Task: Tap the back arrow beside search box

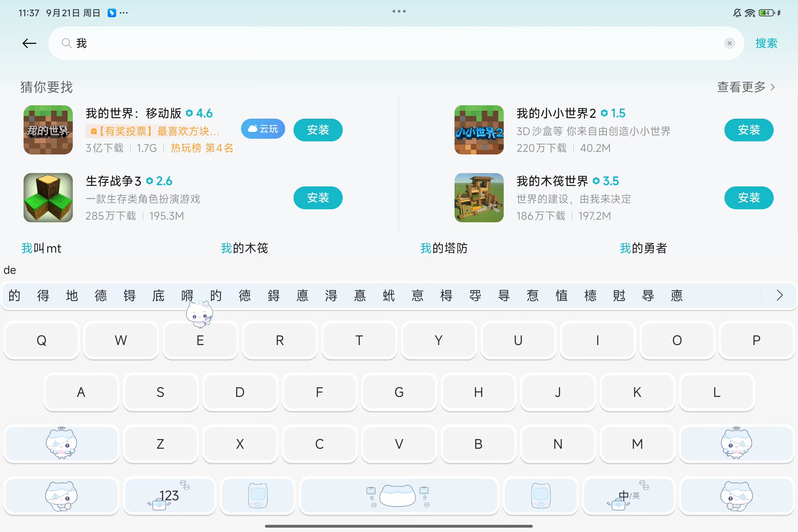Action: pyautogui.click(x=30, y=43)
